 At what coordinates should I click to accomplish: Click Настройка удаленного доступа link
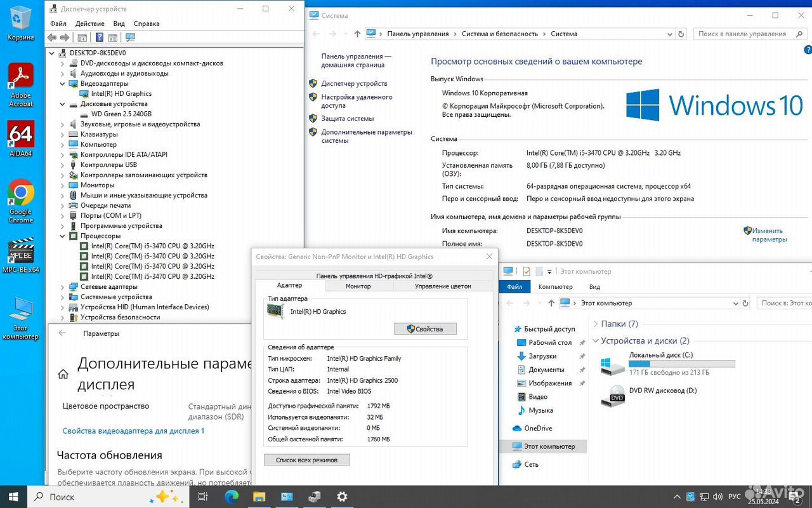click(x=357, y=102)
